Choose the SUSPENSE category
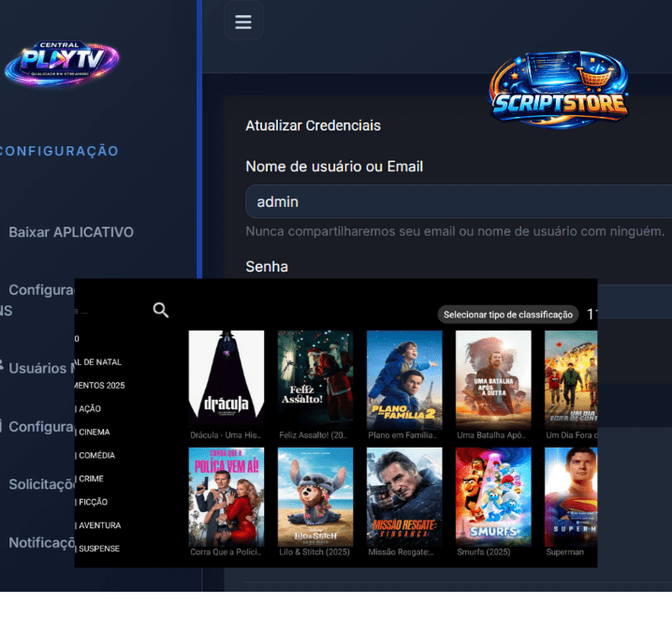672x618 pixels. (x=98, y=549)
